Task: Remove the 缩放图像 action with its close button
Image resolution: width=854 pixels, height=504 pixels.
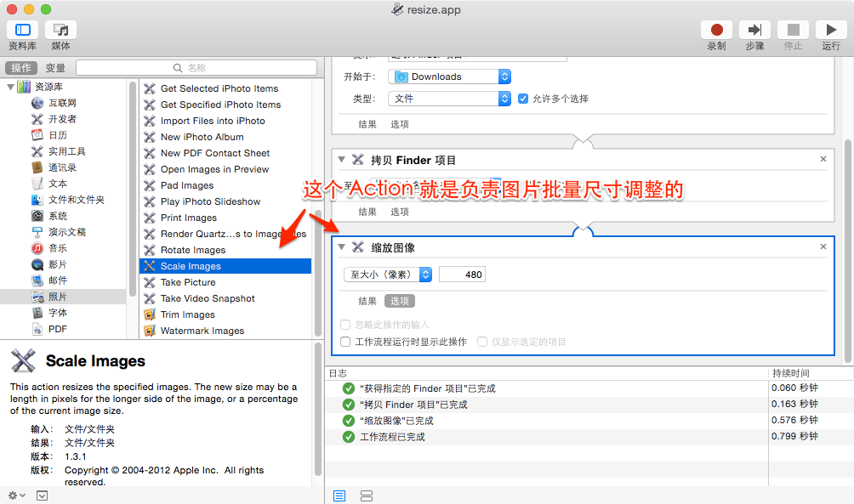Action: (x=823, y=246)
